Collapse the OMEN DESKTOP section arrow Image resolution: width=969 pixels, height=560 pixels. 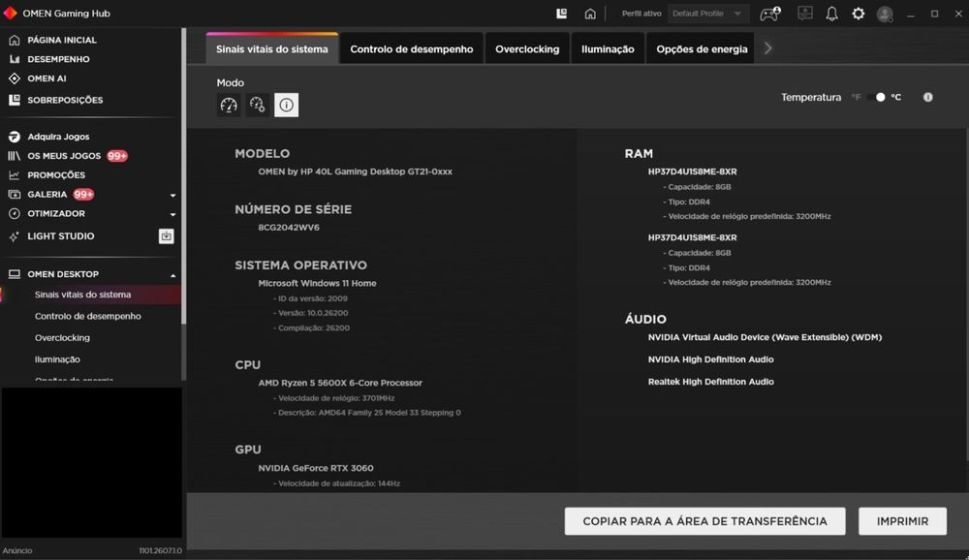coord(173,275)
